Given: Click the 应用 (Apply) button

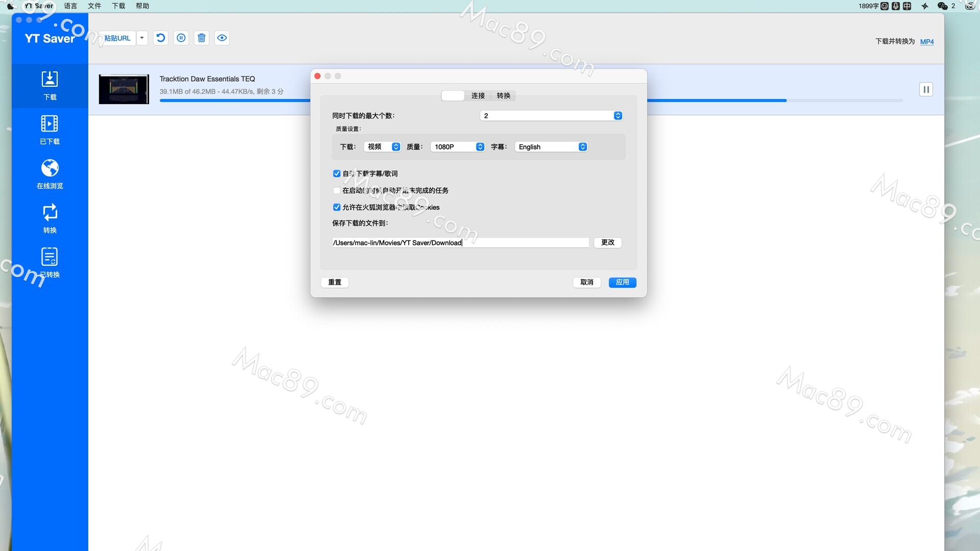Looking at the screenshot, I should (622, 281).
